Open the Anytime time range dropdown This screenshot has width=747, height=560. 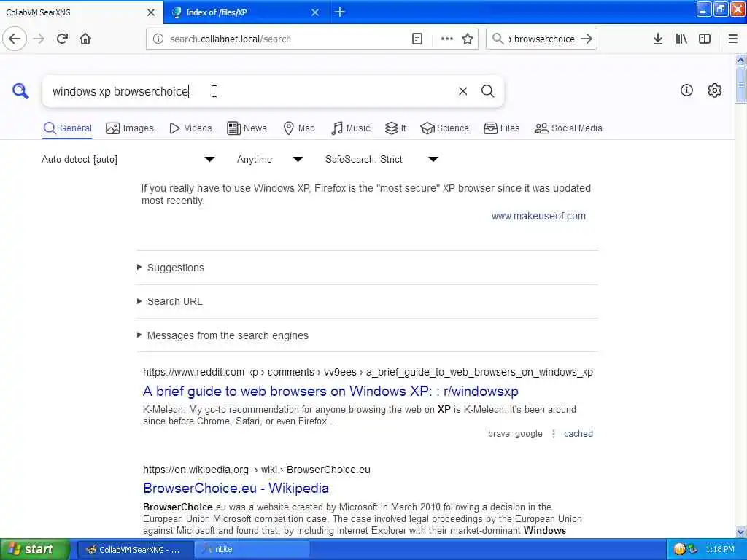click(x=270, y=159)
